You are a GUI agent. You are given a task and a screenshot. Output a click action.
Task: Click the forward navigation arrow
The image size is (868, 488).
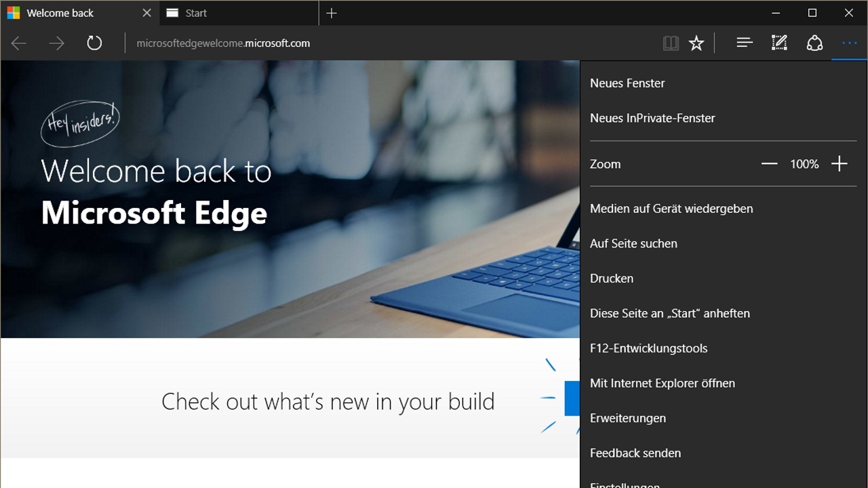(57, 43)
